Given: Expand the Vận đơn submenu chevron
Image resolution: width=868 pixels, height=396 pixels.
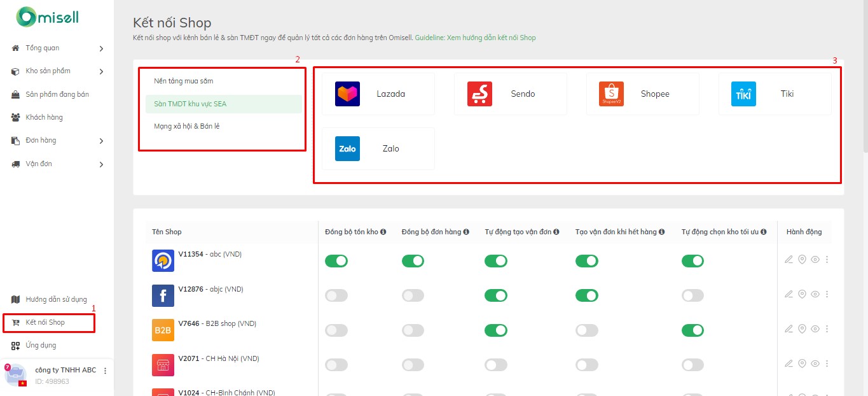Looking at the screenshot, I should point(101,164).
